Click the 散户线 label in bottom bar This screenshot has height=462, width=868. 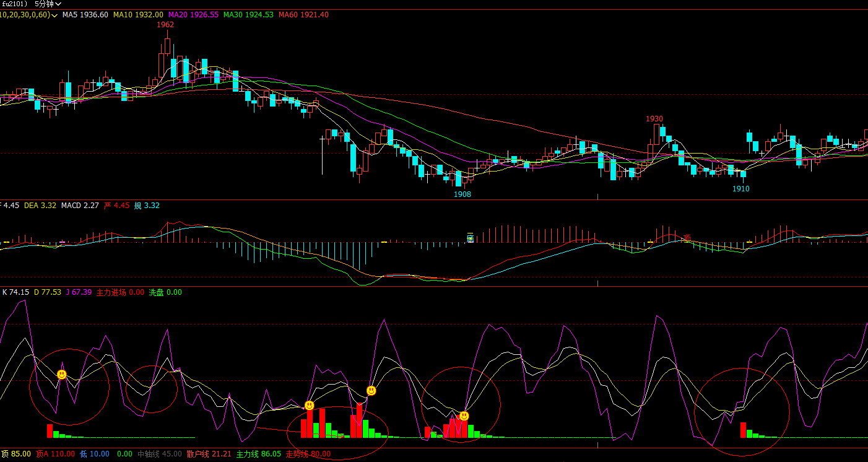tap(209, 454)
